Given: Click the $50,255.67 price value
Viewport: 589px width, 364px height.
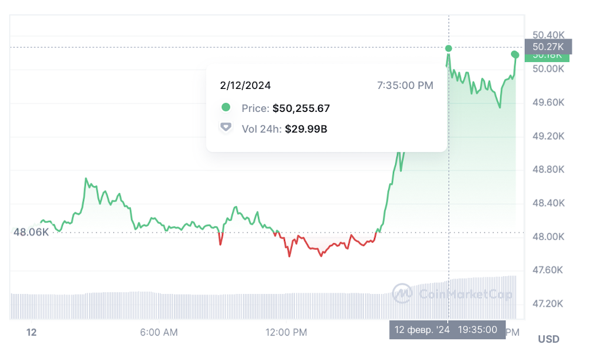Looking at the screenshot, I should pos(301,108).
